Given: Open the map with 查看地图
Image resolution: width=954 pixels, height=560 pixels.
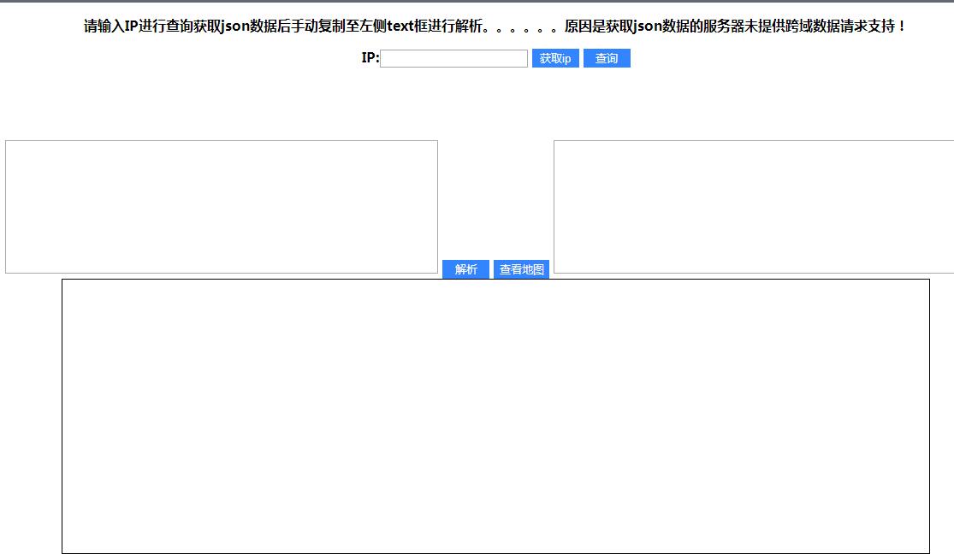Looking at the screenshot, I should click(x=521, y=269).
